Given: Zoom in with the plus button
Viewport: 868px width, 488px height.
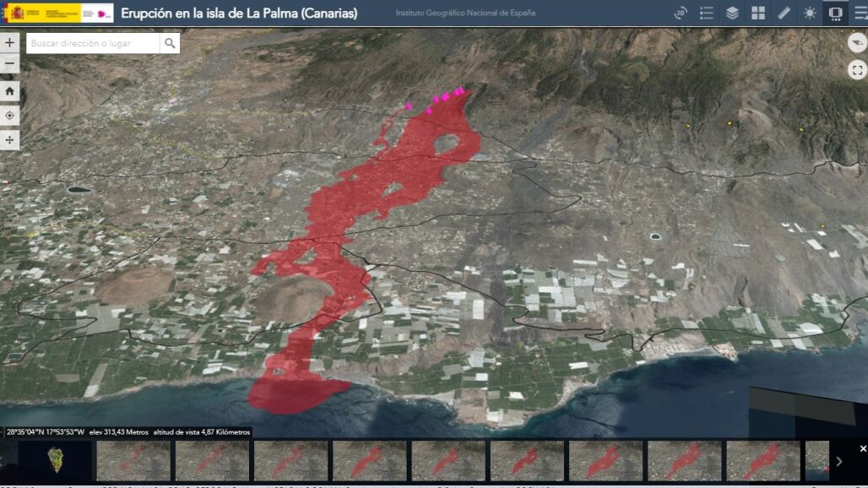Looking at the screenshot, I should pos(10,42).
